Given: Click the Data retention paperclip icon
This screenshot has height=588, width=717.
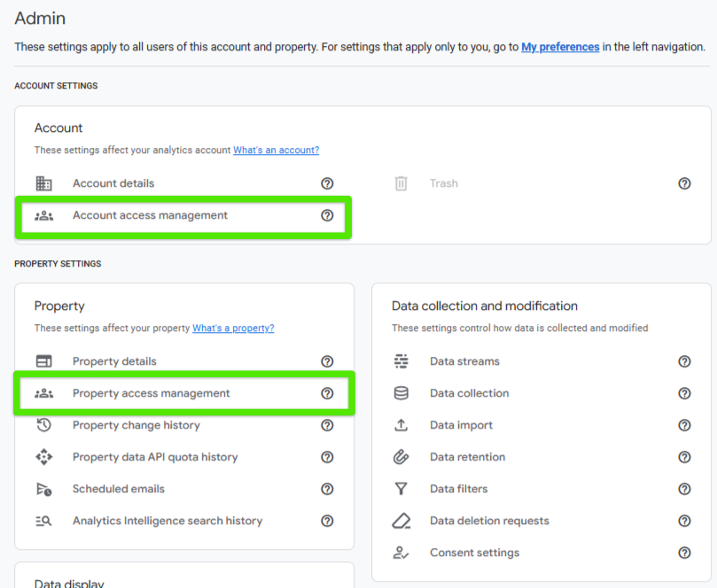Looking at the screenshot, I should click(402, 457).
